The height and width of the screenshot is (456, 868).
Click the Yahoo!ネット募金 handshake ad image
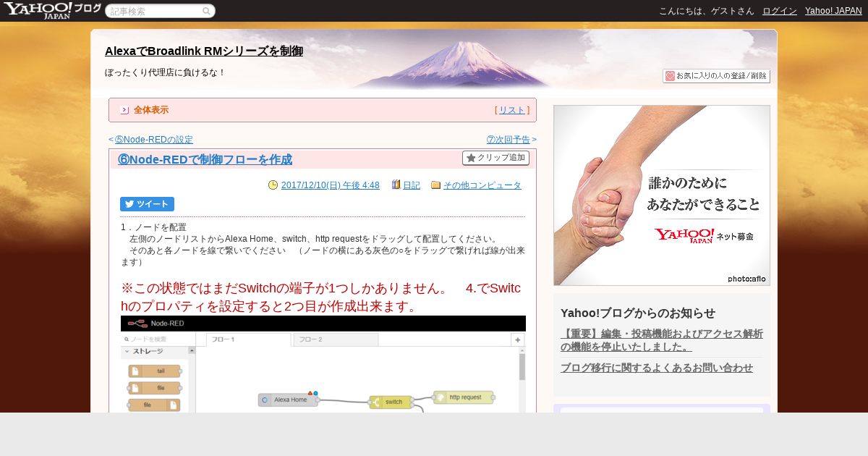(662, 195)
